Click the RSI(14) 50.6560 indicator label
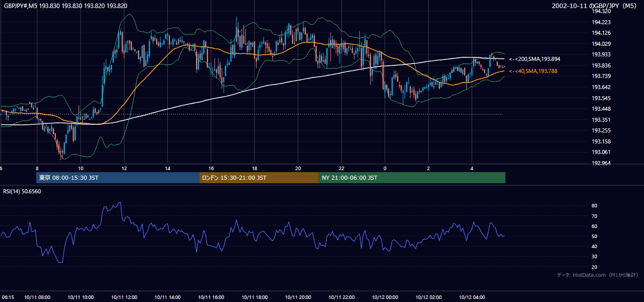Viewport: 644px width, 302px height. coord(22,191)
